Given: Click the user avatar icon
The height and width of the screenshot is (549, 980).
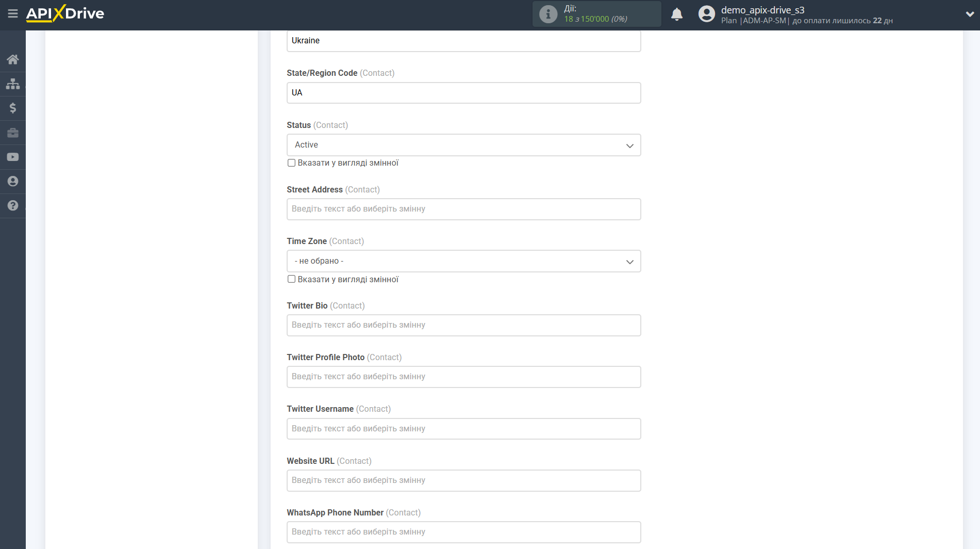Looking at the screenshot, I should 706,14.
